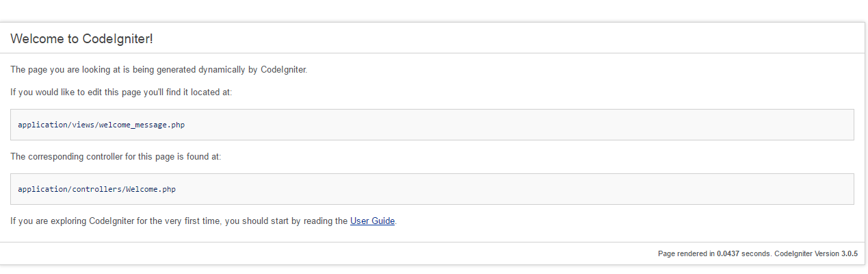Viewport: 868px width, 274px height.
Task: Click the "Welcome to CodeIgniter!" heading
Action: click(81, 39)
